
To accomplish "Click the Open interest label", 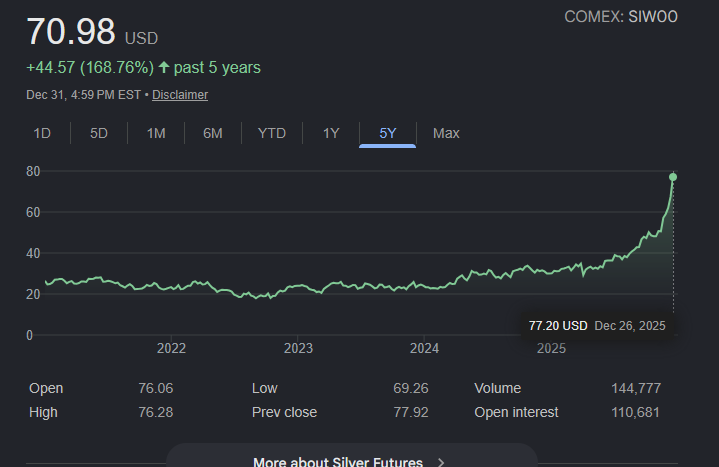I will pyautogui.click(x=516, y=412).
